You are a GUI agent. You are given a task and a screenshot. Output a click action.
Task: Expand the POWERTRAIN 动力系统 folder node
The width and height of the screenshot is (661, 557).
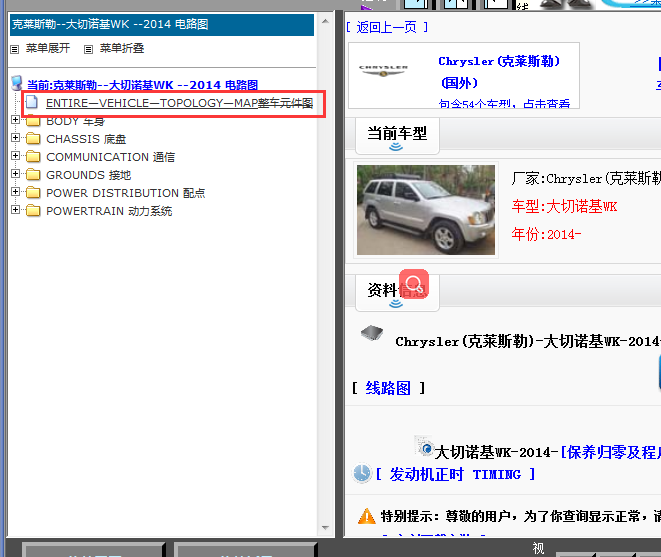(x=15, y=210)
